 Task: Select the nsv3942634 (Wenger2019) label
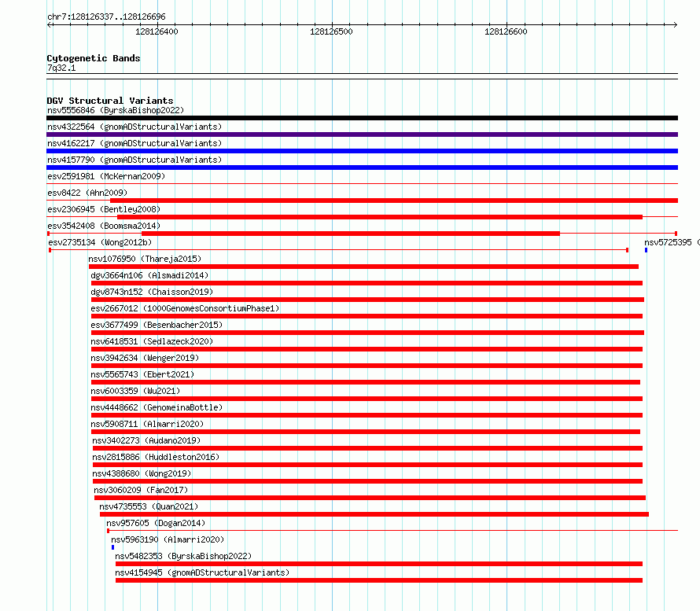[x=145, y=358]
